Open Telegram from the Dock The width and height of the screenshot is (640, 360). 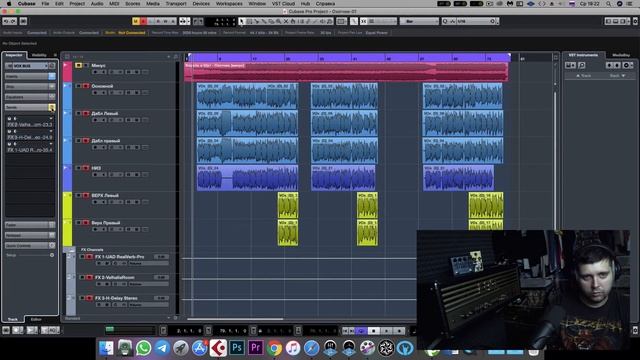[x=162, y=348]
